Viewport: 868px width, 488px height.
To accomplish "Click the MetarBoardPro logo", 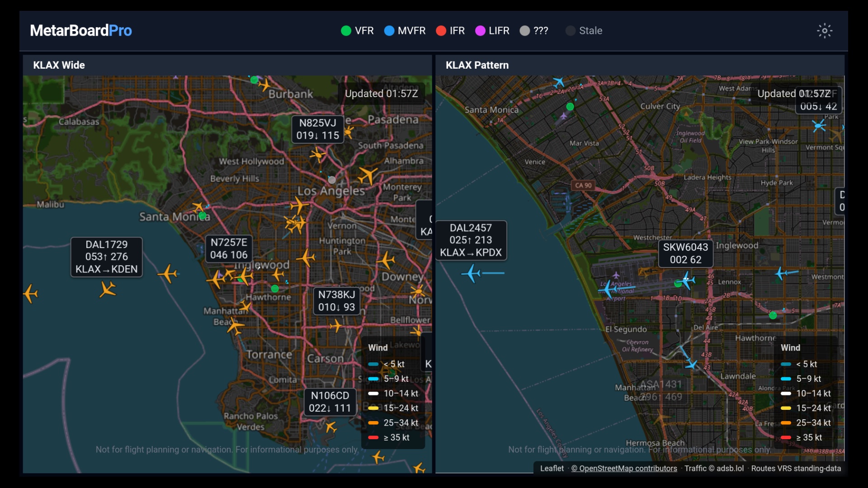I will (81, 31).
